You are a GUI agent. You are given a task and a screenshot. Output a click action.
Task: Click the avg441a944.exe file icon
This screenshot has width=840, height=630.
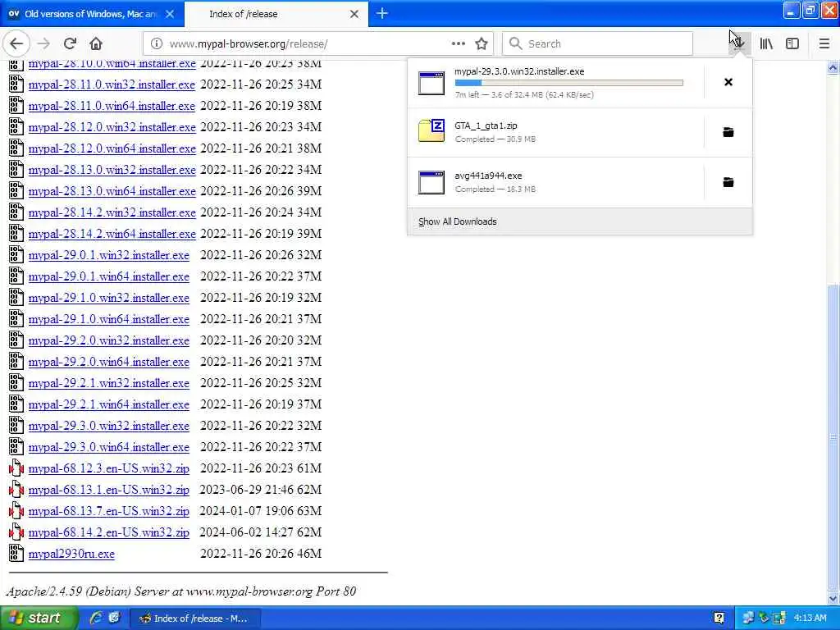[431, 182]
